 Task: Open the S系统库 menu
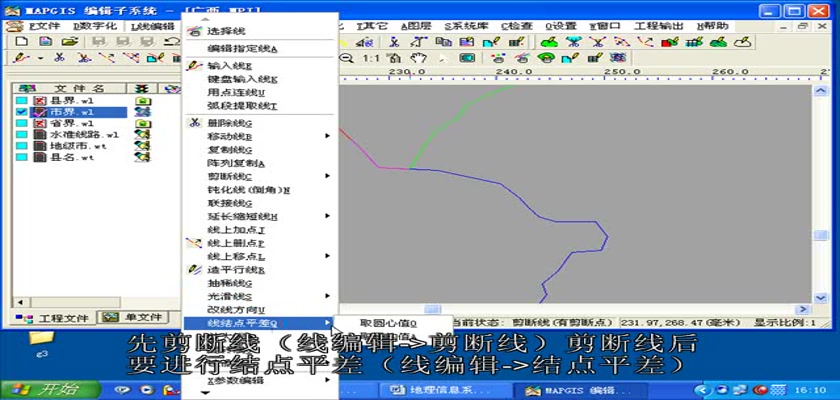466,26
